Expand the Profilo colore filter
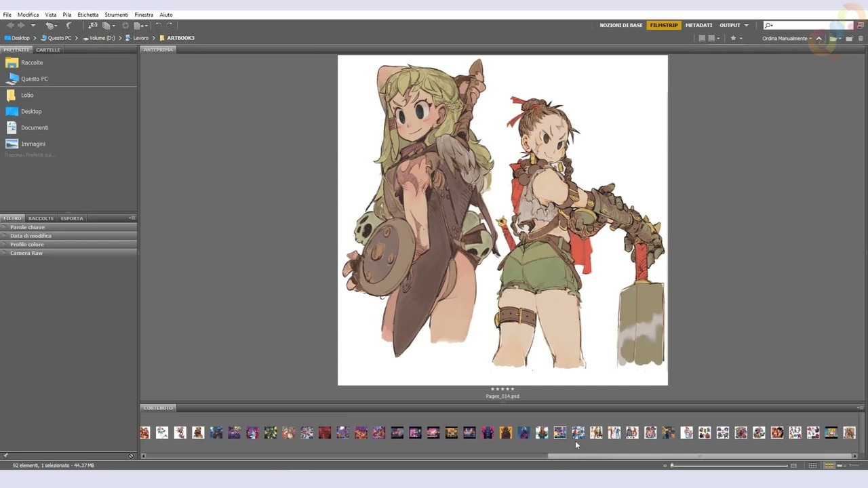868x488 pixels. click(x=68, y=244)
